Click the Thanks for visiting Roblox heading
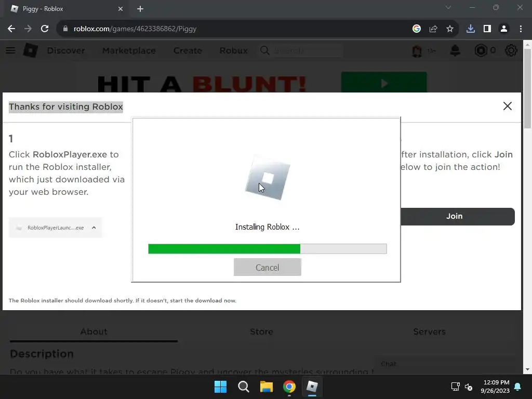Viewport: 532px width, 399px height. point(66,107)
